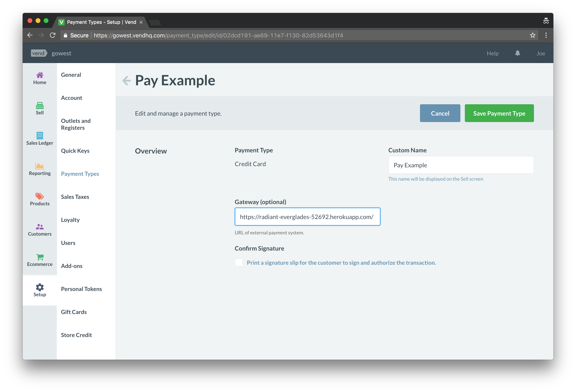Open the Help link
The image size is (576, 392).
click(492, 54)
